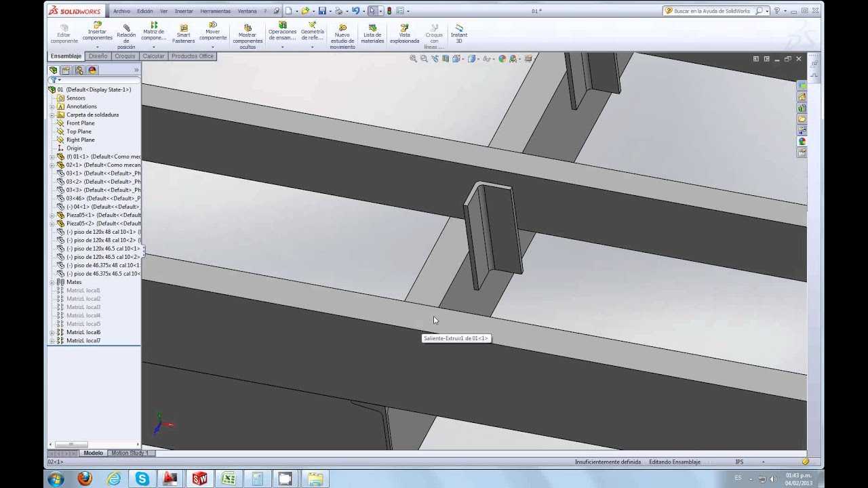Open Skype from the taskbar
This screenshot has width=868, height=488.
[142, 479]
